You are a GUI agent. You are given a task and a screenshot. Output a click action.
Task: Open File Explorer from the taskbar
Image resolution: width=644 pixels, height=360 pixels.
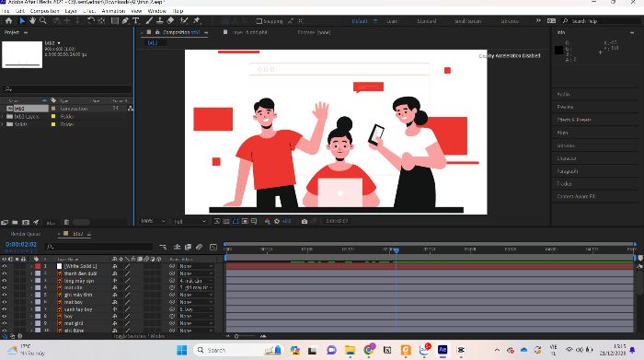click(x=350, y=350)
